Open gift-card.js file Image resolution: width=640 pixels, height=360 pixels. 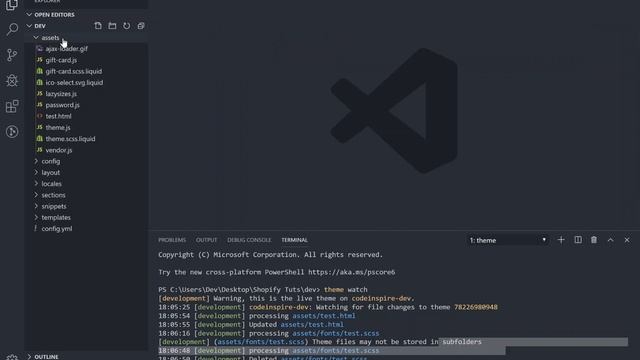click(x=61, y=60)
